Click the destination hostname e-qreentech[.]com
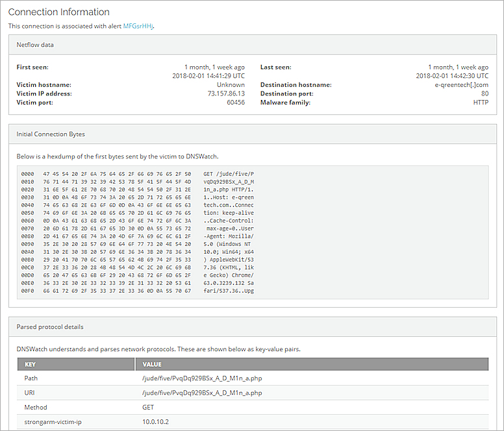Viewport: 504px width, 431px height. click(x=461, y=85)
